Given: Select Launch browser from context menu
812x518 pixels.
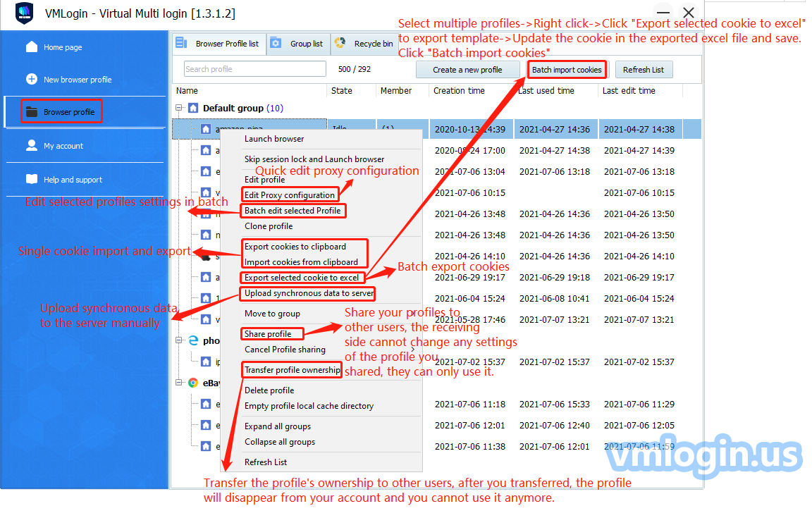Looking at the screenshot, I should [x=274, y=139].
